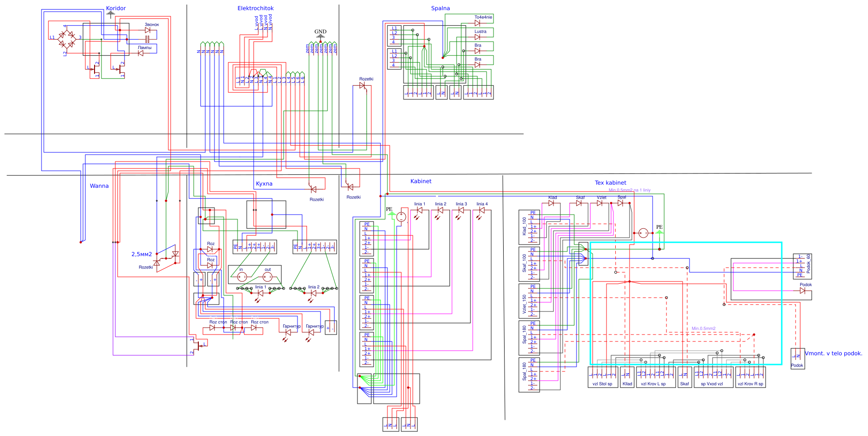This screenshot has width=868, height=436.
Task: Select the 'vzl Krov R sp' terminal block
Action: 750,377
